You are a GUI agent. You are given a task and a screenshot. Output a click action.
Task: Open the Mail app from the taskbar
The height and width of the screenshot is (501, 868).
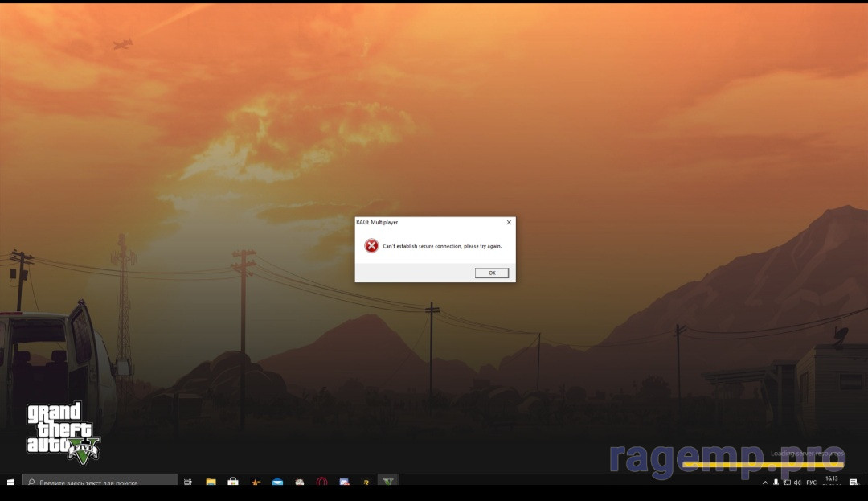click(x=277, y=483)
